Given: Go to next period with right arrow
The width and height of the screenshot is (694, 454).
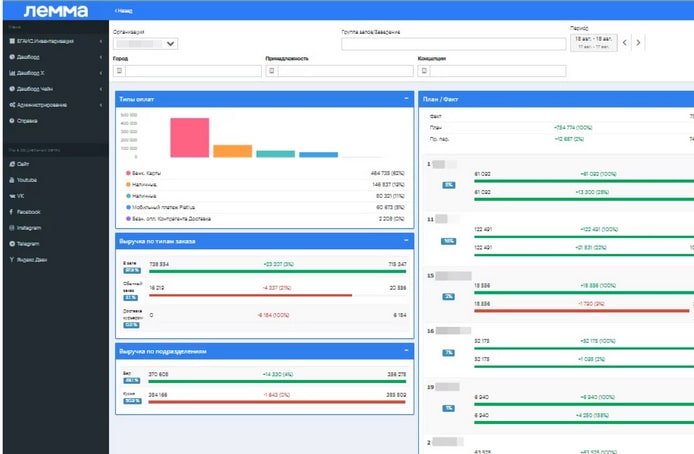Looking at the screenshot, I should (638, 43).
